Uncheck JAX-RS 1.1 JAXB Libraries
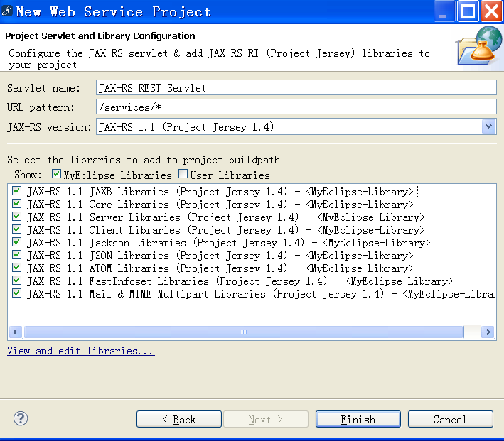Screen dimensions: 504x441 pos(17,191)
